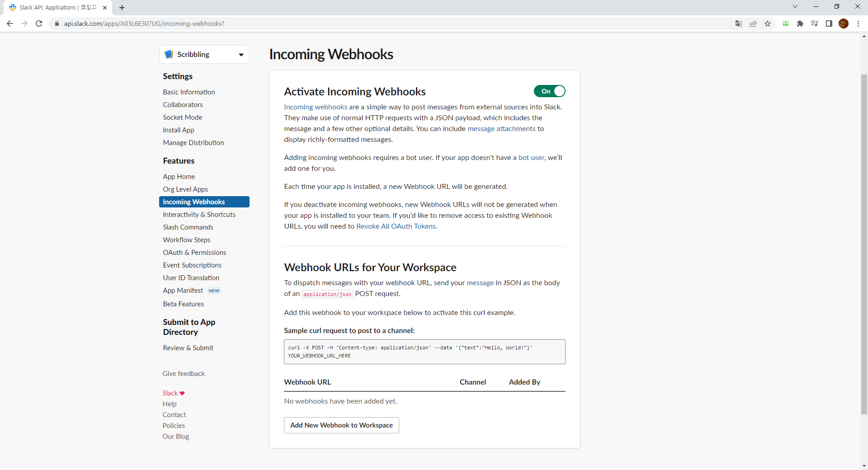Viewport: 868px width, 470px height.
Task: Open Event Subscriptions
Action: [x=193, y=265]
